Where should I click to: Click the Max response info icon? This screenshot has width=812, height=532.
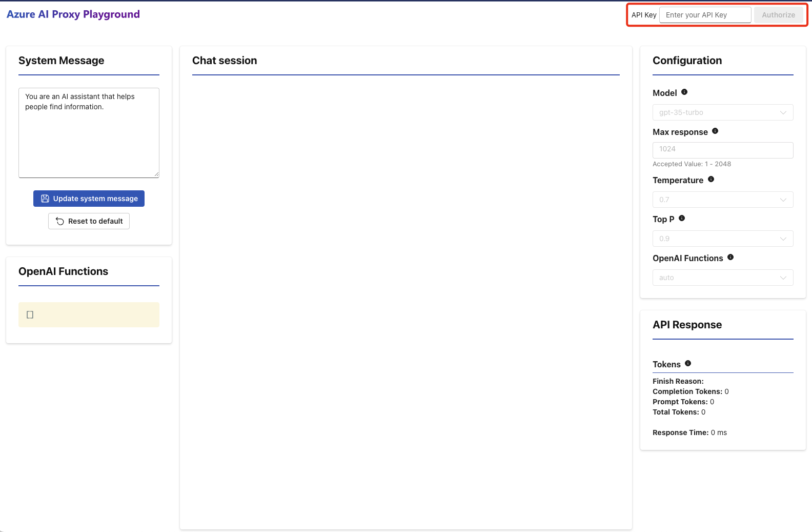tap(715, 131)
